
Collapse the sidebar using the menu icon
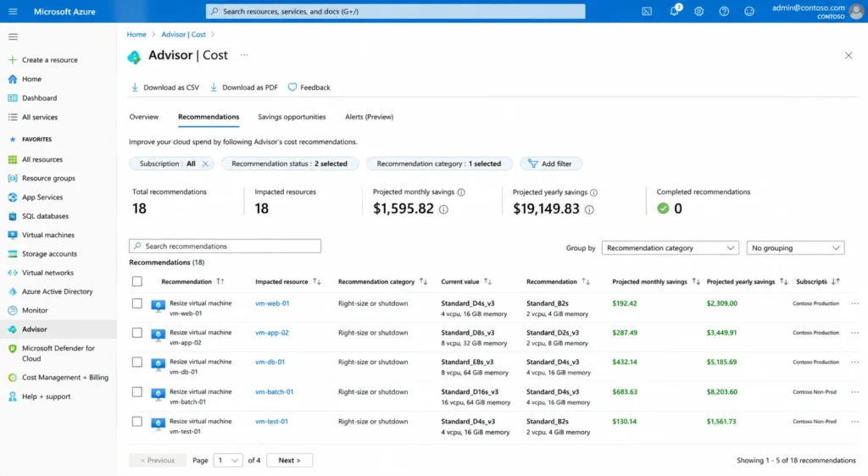coord(13,36)
